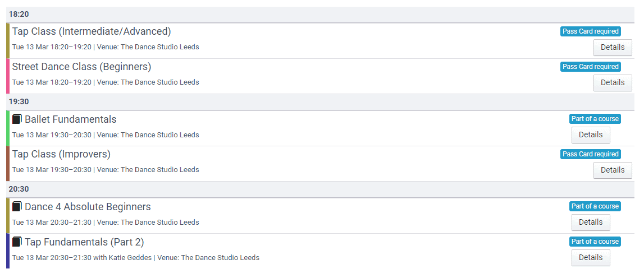This screenshot has width=644, height=278.
Task: Open Details for Dance 4 Absolute Beginners
Action: [591, 223]
